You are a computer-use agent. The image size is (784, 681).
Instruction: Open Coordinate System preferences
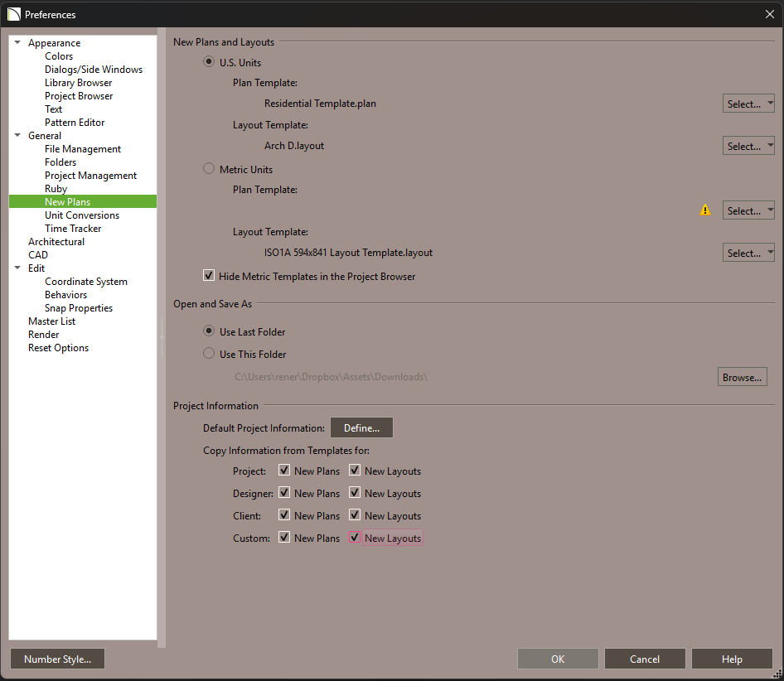(86, 282)
